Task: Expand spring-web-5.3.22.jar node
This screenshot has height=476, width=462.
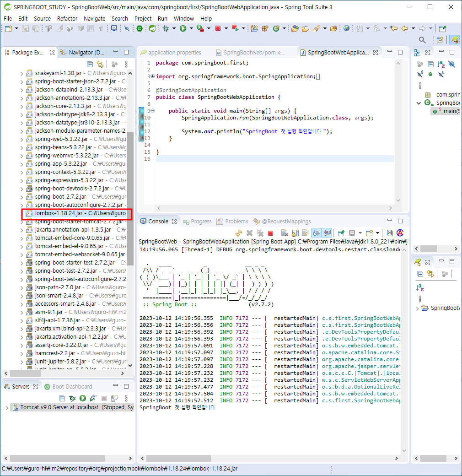Action: 21,140
